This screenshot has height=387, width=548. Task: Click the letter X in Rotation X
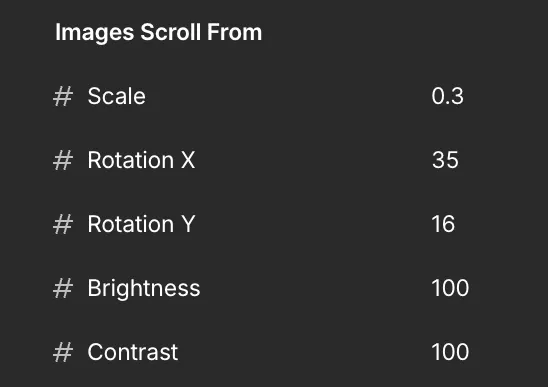tap(188, 160)
